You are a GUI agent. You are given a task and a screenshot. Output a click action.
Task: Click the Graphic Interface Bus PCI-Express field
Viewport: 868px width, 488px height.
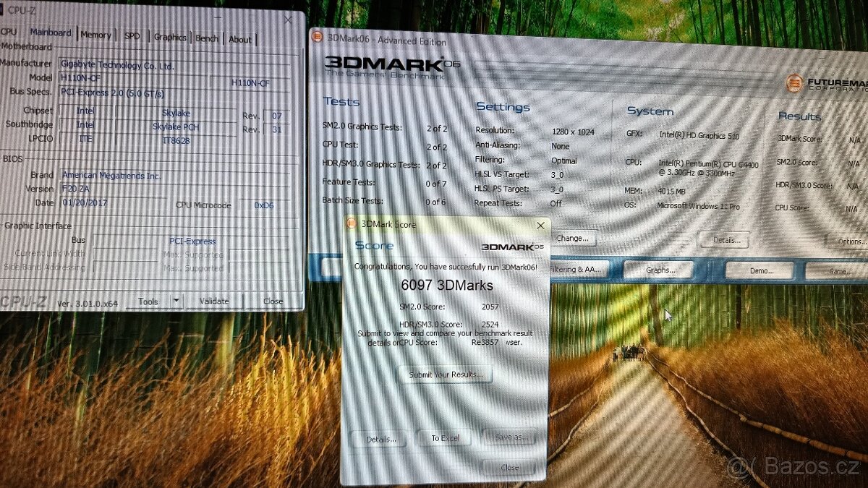point(192,241)
